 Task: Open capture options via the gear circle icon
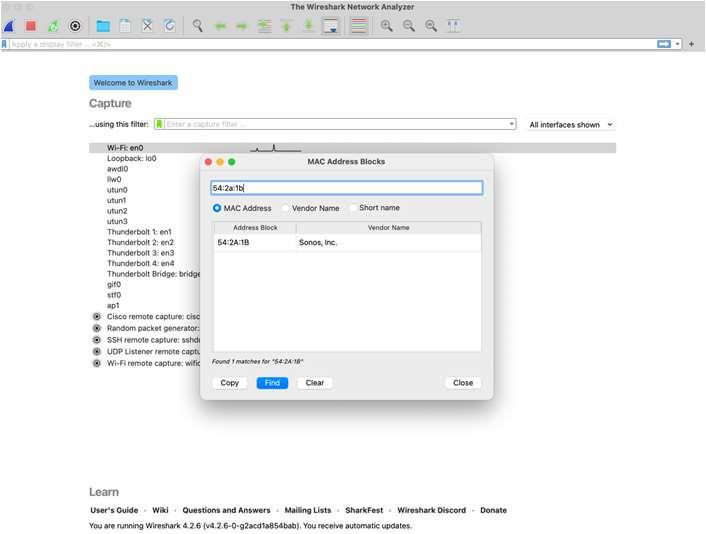point(75,26)
